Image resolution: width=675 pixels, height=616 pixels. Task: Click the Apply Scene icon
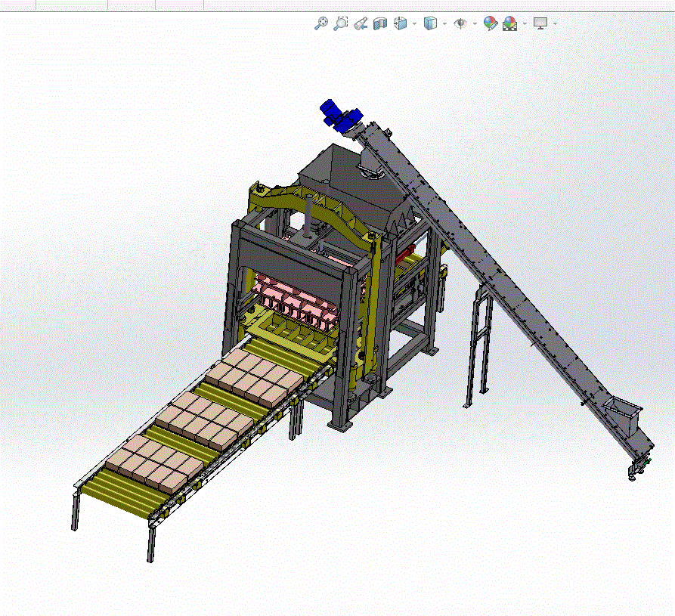509,23
